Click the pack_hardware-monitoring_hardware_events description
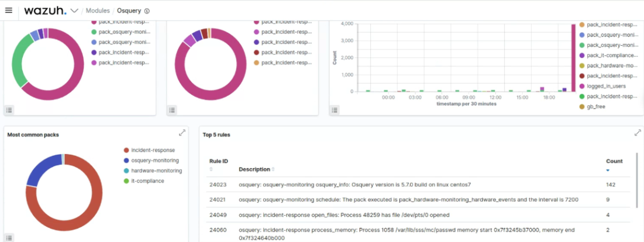Image resolution: width=644 pixels, height=242 pixels. (409, 200)
